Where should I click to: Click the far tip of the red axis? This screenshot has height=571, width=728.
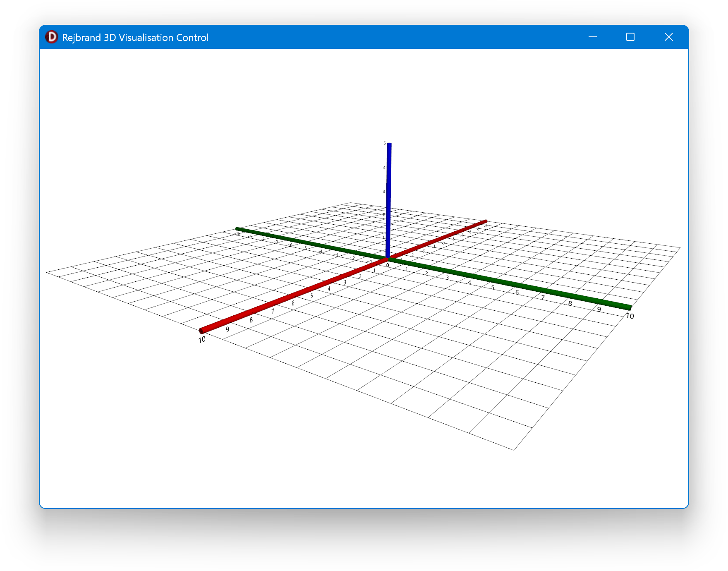coord(486,221)
